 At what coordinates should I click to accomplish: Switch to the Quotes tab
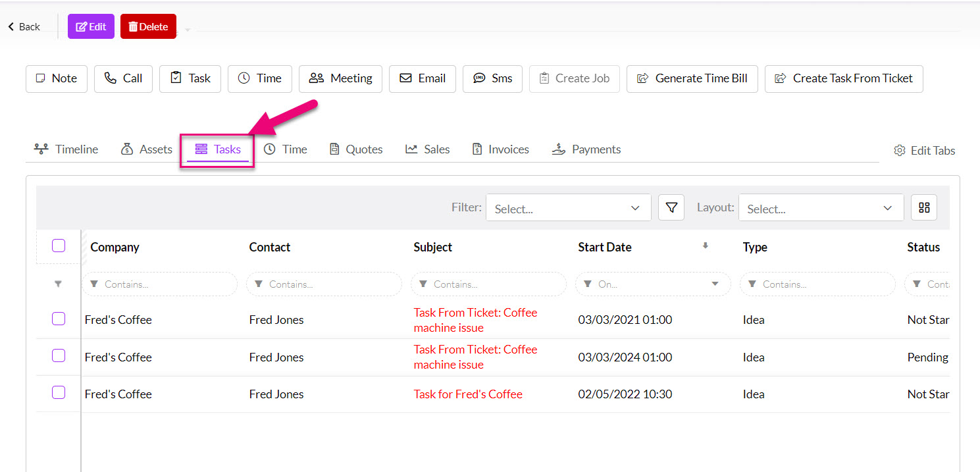pos(356,149)
